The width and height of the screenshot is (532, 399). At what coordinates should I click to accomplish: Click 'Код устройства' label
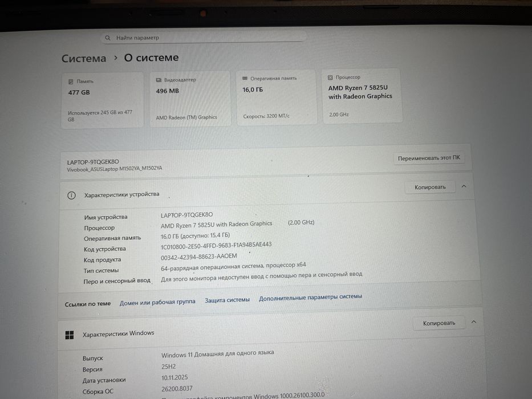[x=105, y=249]
